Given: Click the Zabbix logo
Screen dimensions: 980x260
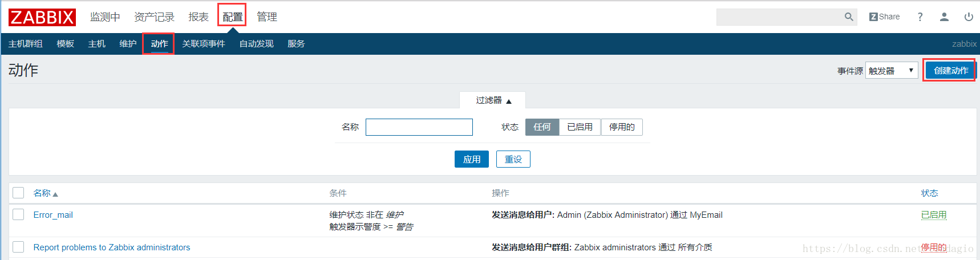Looking at the screenshot, I should click(x=42, y=17).
